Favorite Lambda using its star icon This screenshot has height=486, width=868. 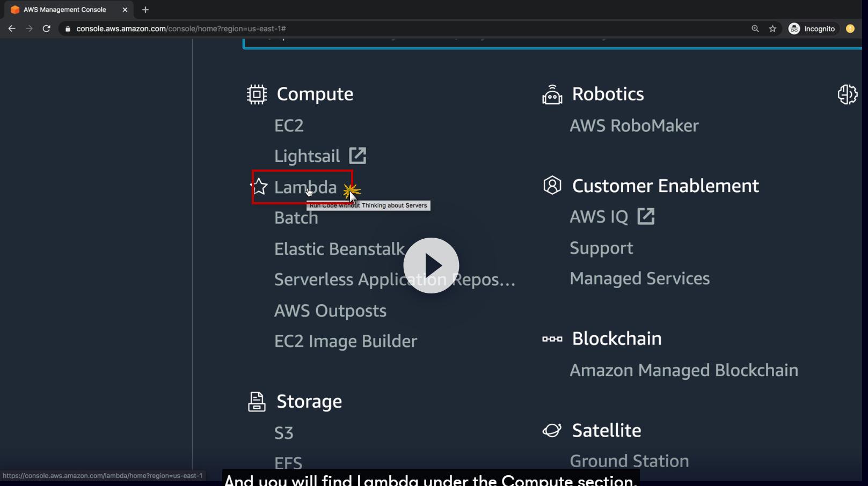(x=260, y=187)
